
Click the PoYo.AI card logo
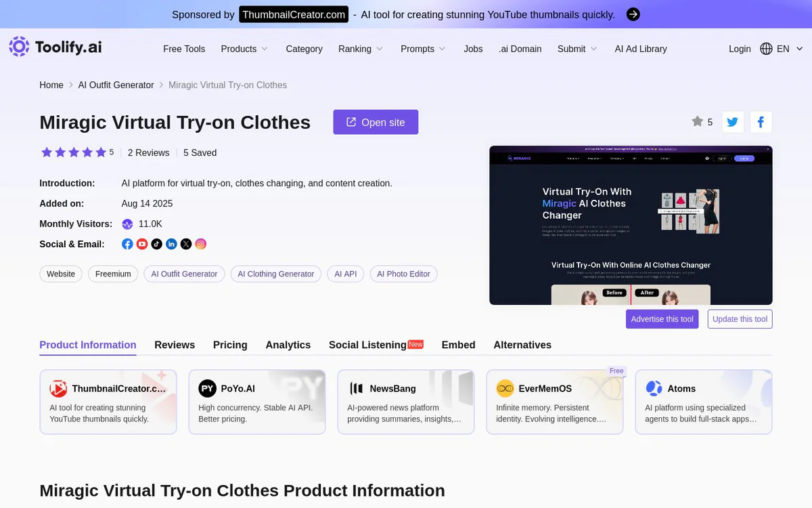click(x=207, y=388)
